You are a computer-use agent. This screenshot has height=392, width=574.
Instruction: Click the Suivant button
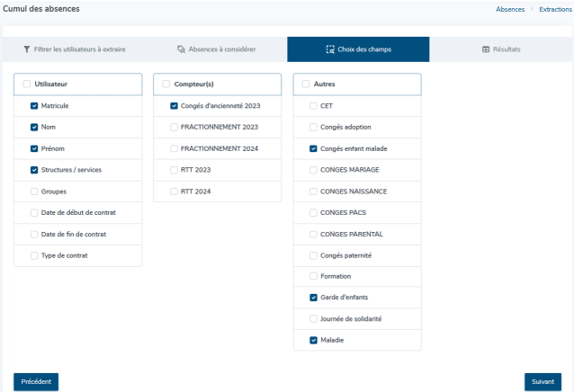[x=543, y=381]
